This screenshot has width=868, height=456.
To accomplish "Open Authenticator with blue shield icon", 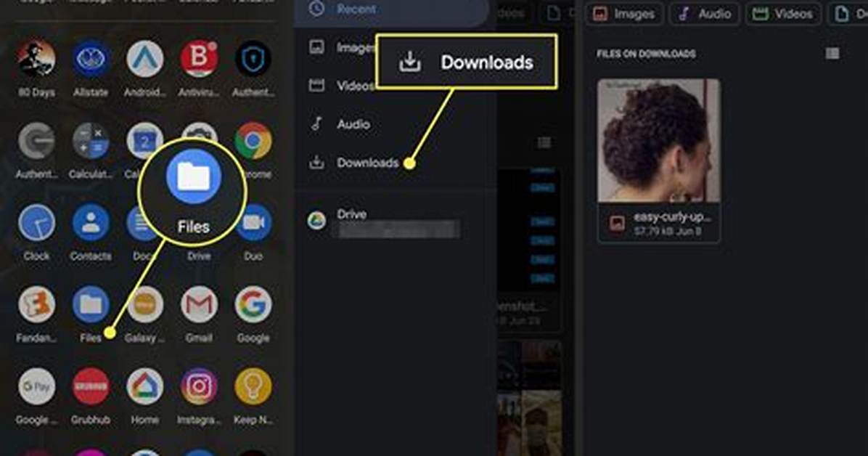I will tap(253, 58).
